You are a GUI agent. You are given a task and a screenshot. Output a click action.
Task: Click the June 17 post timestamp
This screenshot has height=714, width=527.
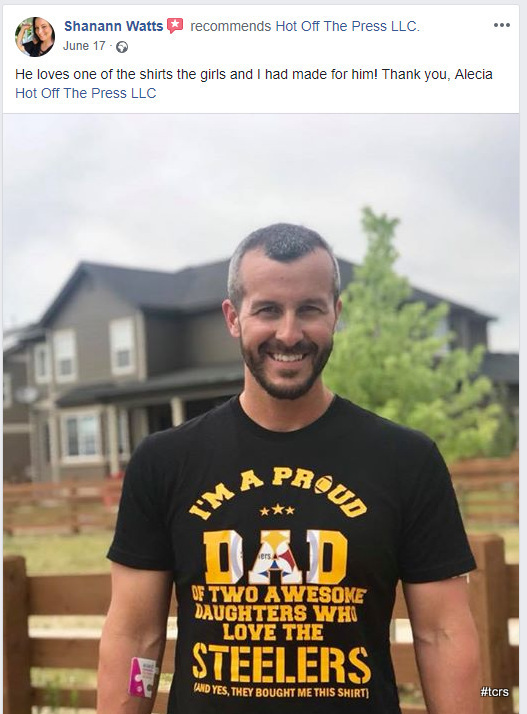[84, 46]
